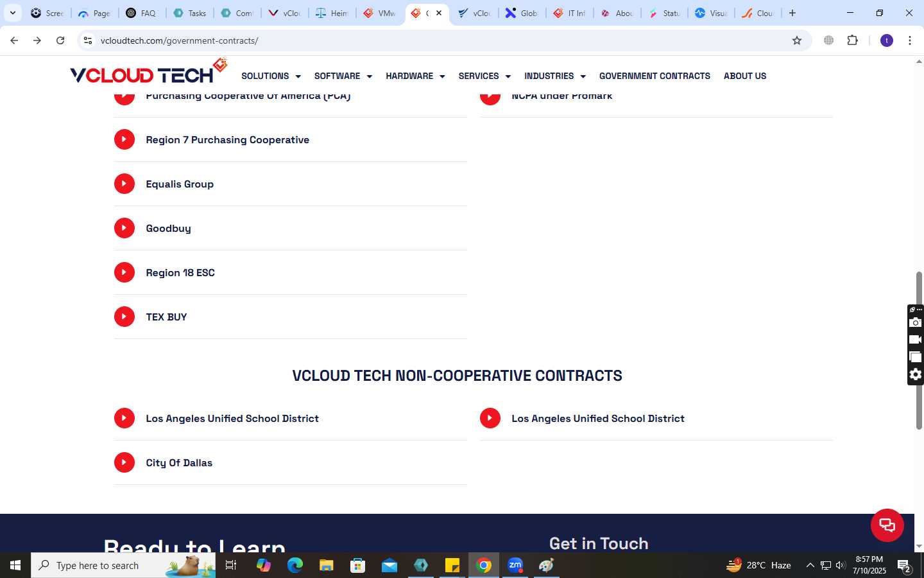Click settings gear on side capture panel
Viewport: 924px width, 578px height.
click(x=916, y=374)
